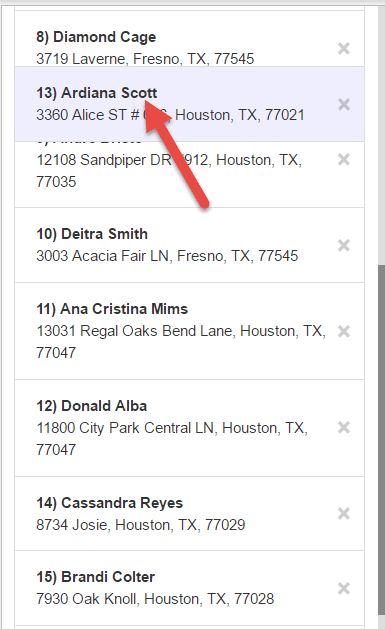Remove Donald Alba stop with X icon

[344, 428]
